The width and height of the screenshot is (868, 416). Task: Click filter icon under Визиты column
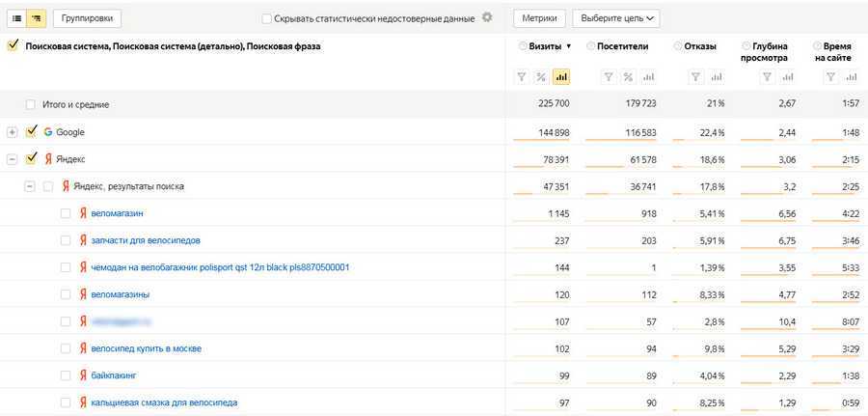[522, 77]
